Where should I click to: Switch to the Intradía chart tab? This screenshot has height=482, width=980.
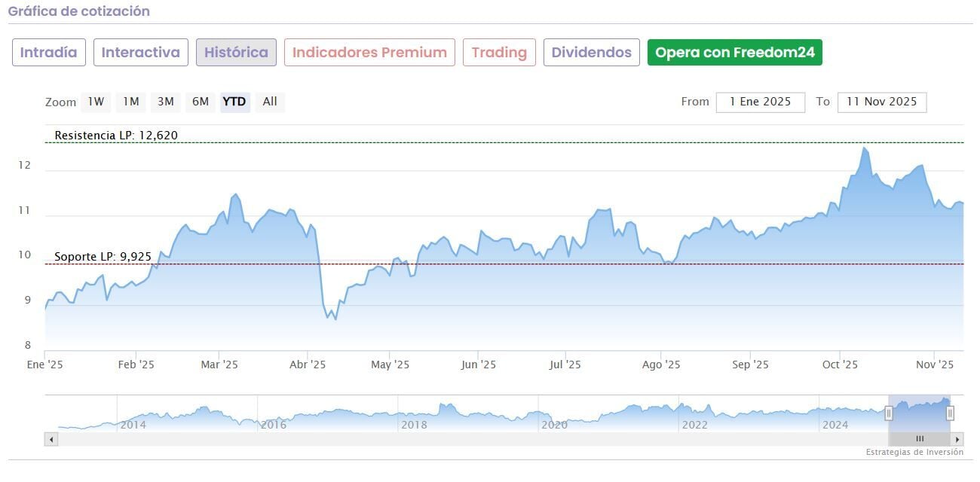click(x=49, y=53)
